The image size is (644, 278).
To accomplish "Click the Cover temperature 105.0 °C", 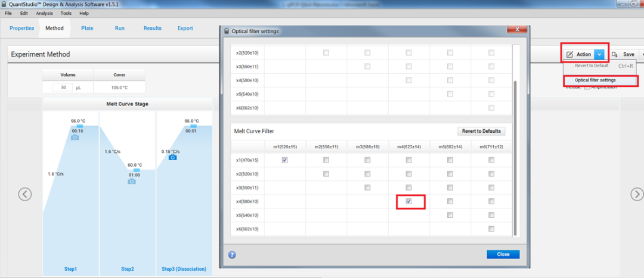I will coord(119,88).
